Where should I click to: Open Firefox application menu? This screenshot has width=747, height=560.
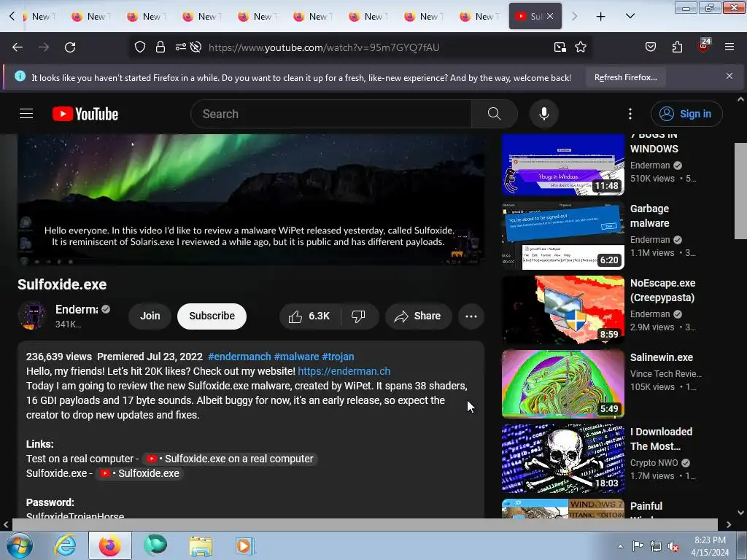(x=729, y=47)
